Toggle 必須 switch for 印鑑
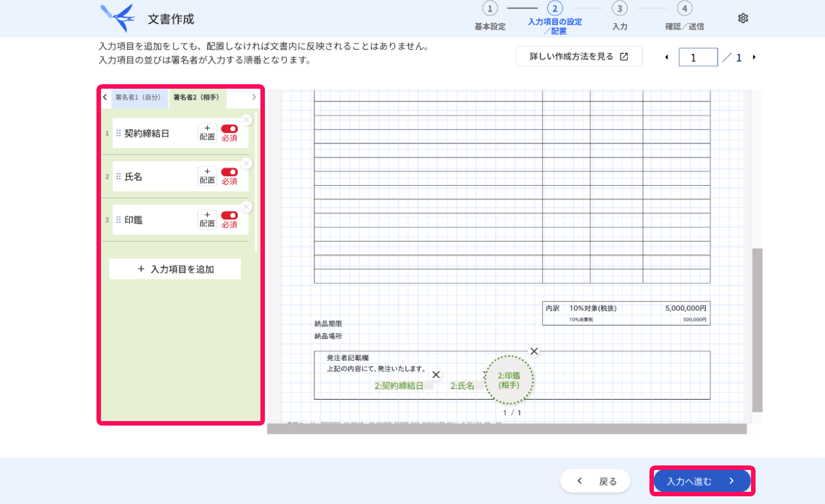The image size is (825, 504). click(230, 215)
